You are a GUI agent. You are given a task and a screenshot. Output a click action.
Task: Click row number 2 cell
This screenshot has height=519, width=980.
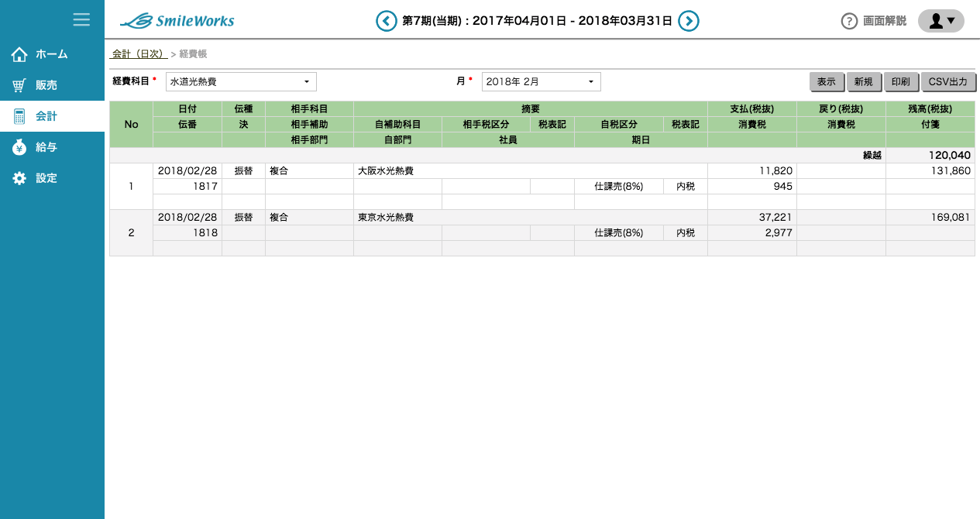coord(131,233)
